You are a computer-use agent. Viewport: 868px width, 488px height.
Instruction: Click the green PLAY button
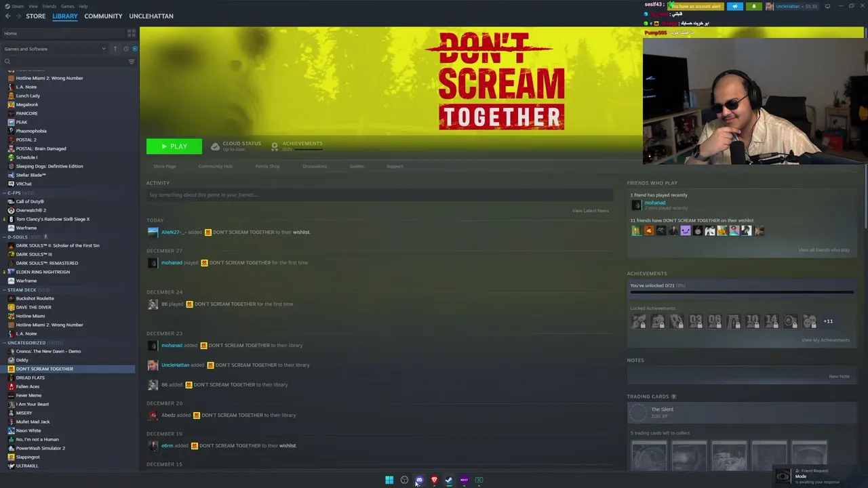[x=174, y=146]
